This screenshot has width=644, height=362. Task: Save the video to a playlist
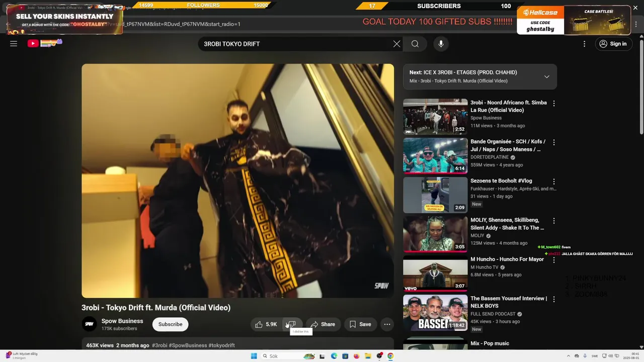click(360, 324)
